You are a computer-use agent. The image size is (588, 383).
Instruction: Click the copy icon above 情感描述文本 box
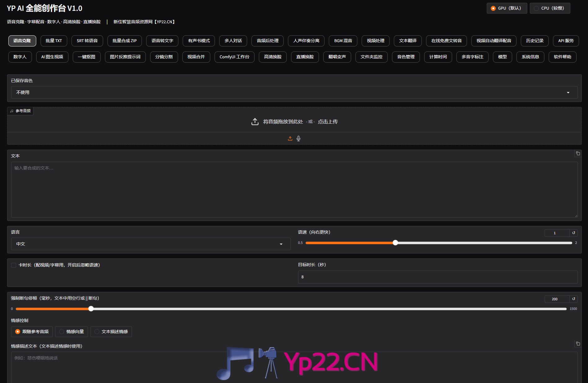click(x=578, y=344)
